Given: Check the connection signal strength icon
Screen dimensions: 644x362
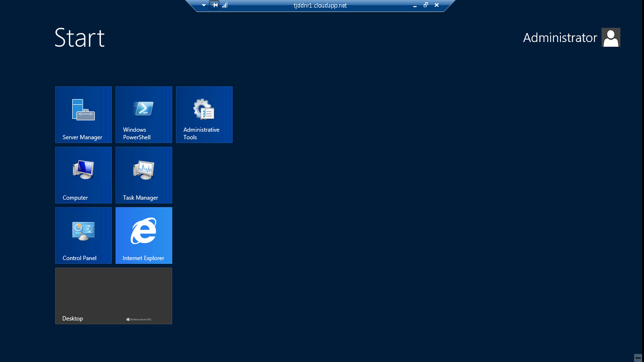Looking at the screenshot, I should pos(225,5).
